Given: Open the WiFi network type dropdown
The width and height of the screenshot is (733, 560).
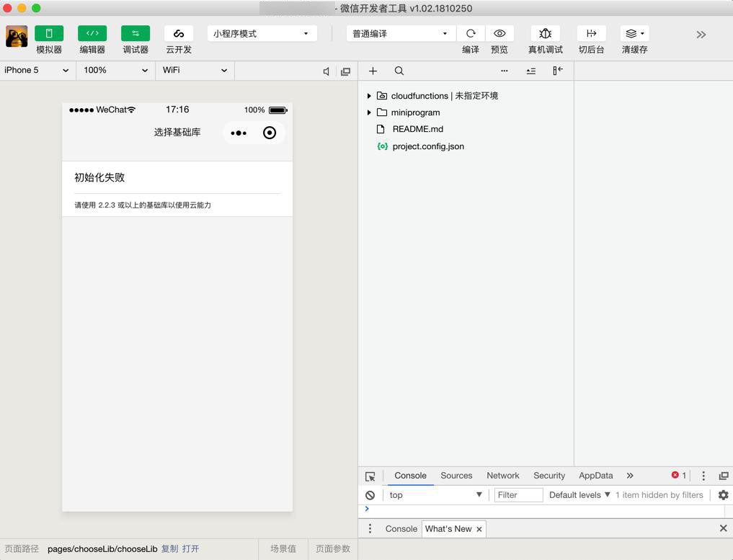Looking at the screenshot, I should click(x=195, y=70).
